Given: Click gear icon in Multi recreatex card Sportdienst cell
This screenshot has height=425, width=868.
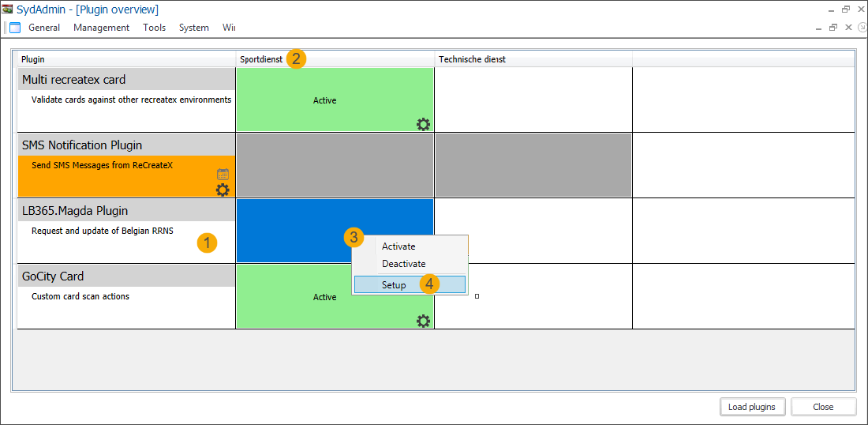Looking at the screenshot, I should tap(424, 124).
